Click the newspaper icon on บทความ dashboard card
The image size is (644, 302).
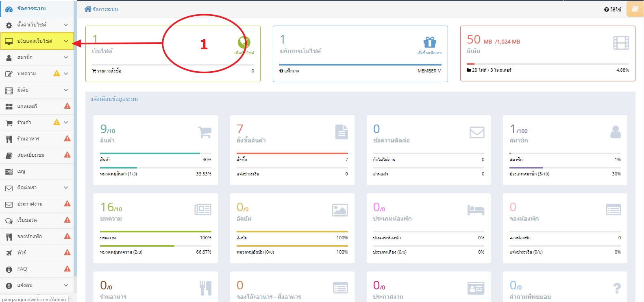[203, 210]
